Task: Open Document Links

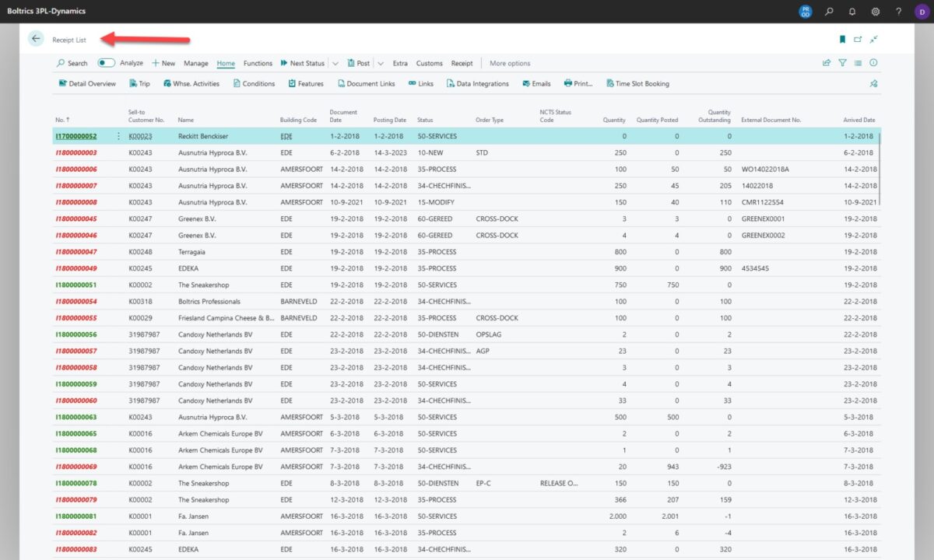Action: tap(366, 84)
